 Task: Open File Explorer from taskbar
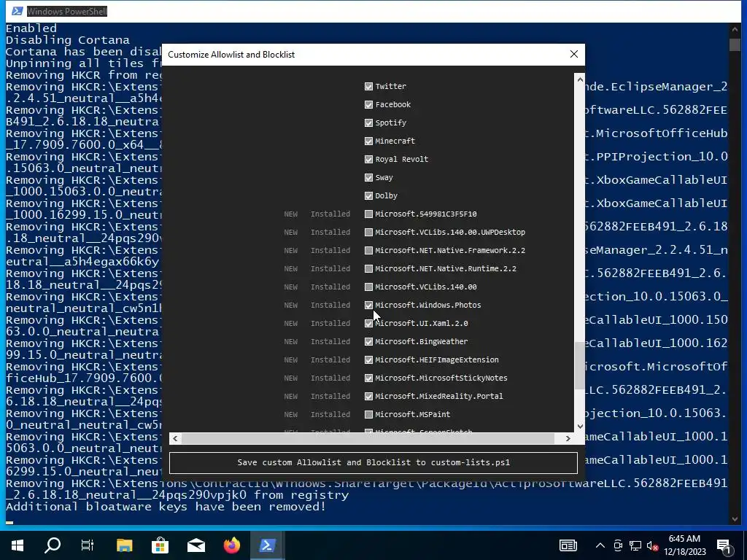124,545
